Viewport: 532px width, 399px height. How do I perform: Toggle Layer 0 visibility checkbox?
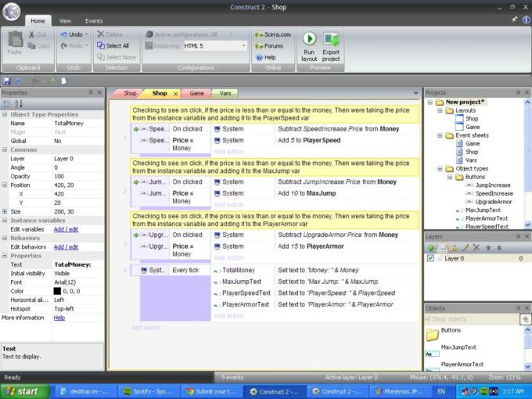pos(430,258)
